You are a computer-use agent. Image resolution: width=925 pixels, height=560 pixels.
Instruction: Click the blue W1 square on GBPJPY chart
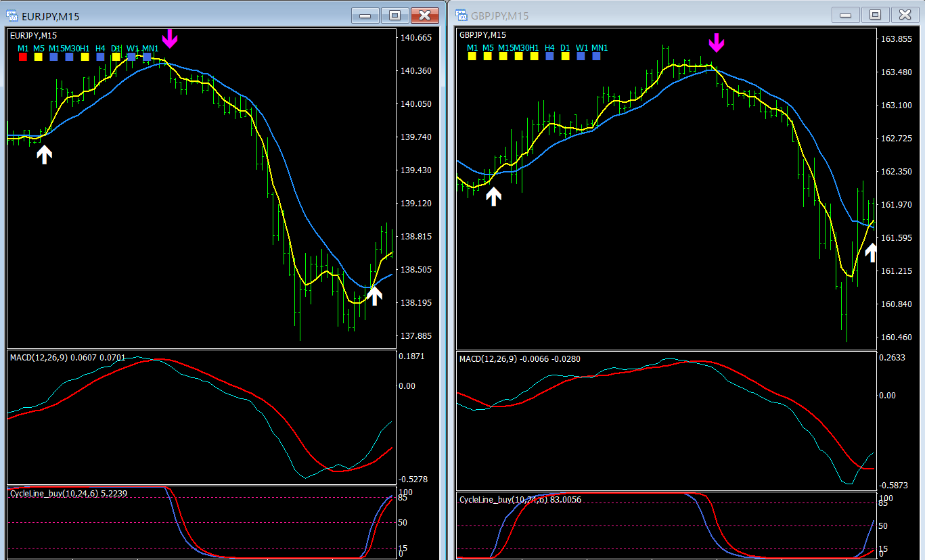coord(581,57)
